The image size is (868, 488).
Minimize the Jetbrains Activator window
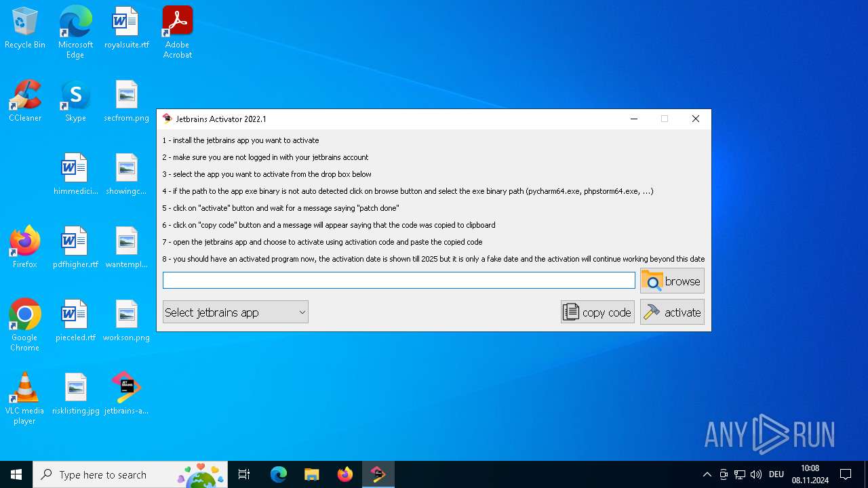634,119
